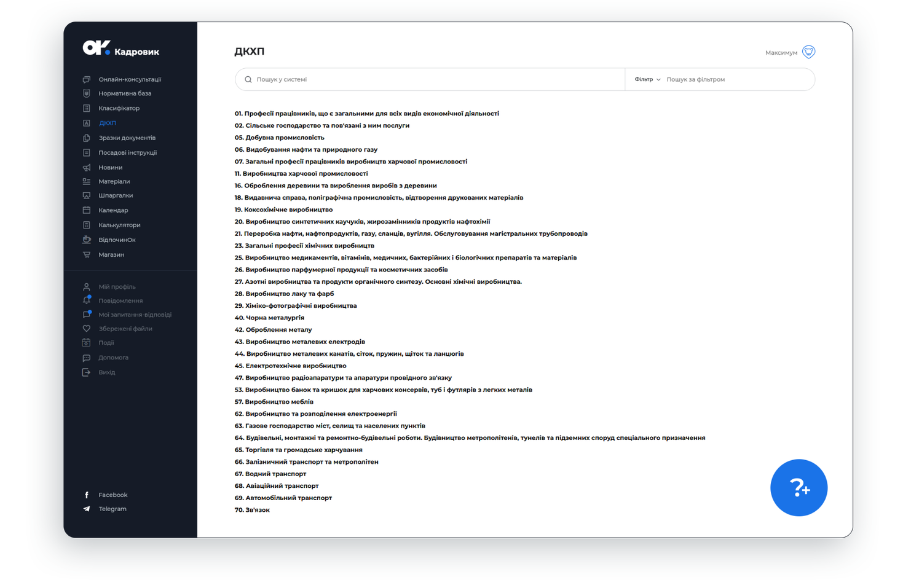Open the Фільтр dropdown
This screenshot has width=911, height=588.
point(647,79)
